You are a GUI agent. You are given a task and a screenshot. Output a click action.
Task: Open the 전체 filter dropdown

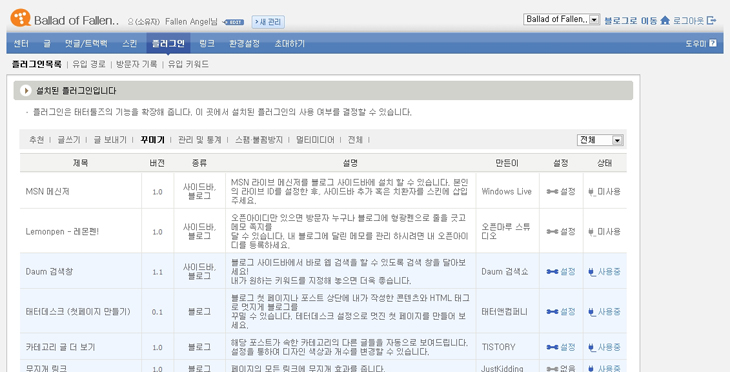coord(600,140)
